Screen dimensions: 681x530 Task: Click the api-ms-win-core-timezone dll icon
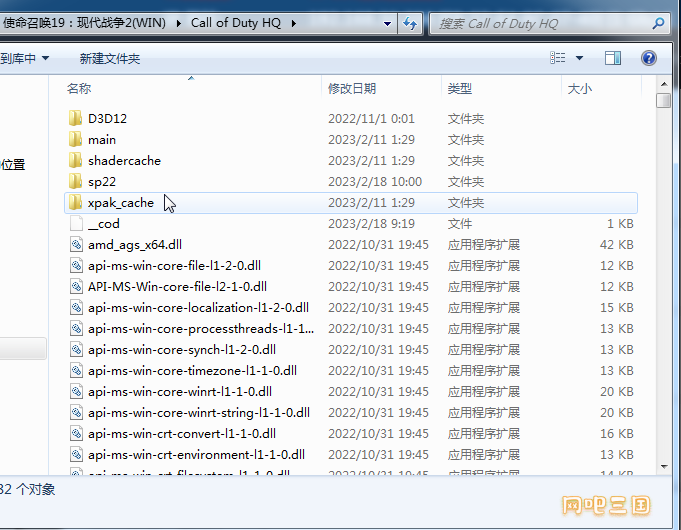(76, 370)
